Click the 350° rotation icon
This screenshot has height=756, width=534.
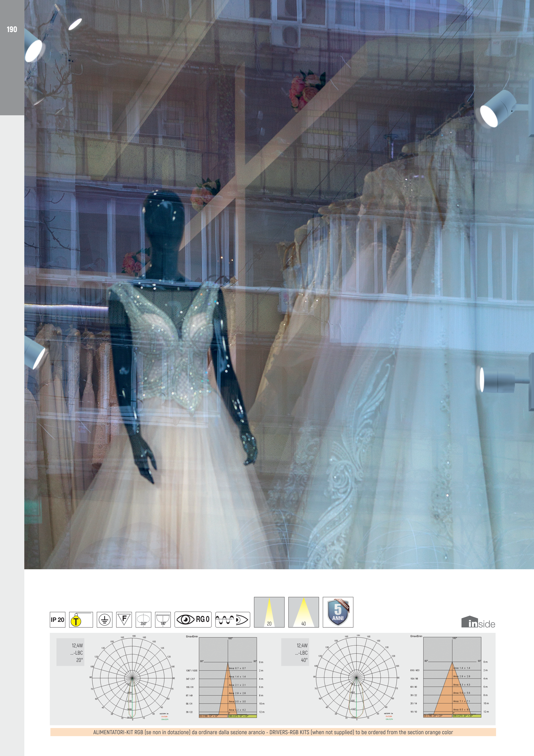tap(143, 620)
